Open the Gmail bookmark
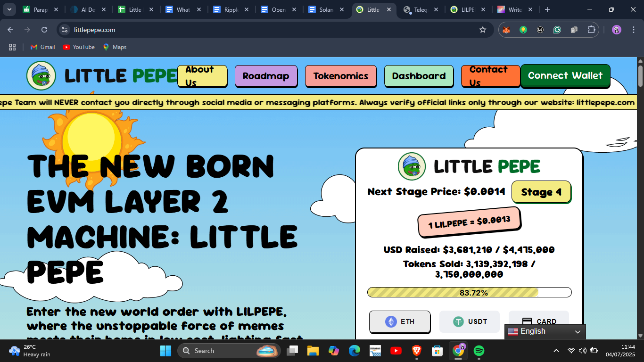The width and height of the screenshot is (644, 362). [x=42, y=47]
